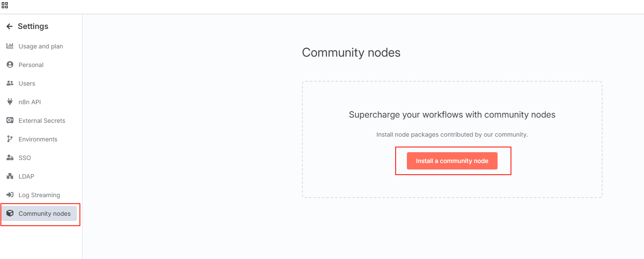Click the Community nodes cube icon
The width and height of the screenshot is (644, 259).
[x=10, y=213]
